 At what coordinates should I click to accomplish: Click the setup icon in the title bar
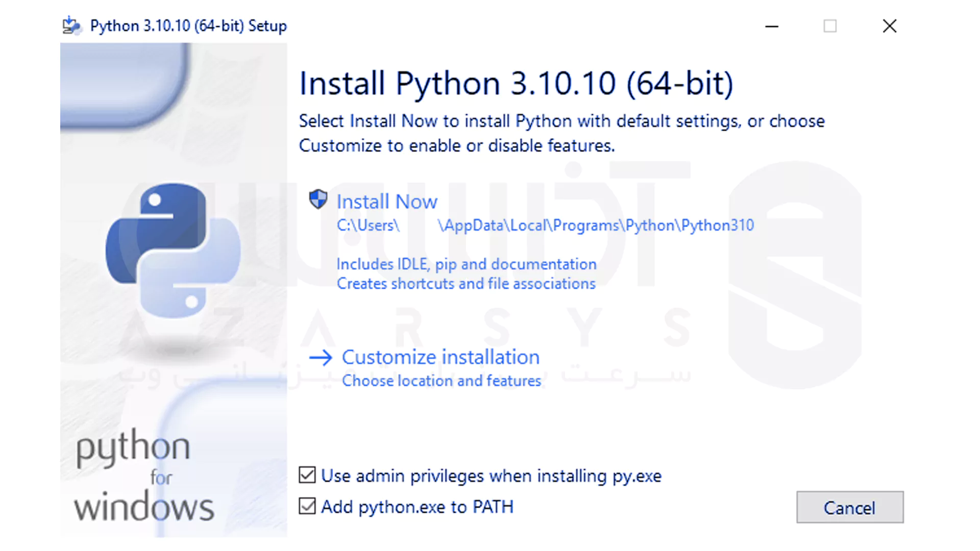tap(71, 26)
